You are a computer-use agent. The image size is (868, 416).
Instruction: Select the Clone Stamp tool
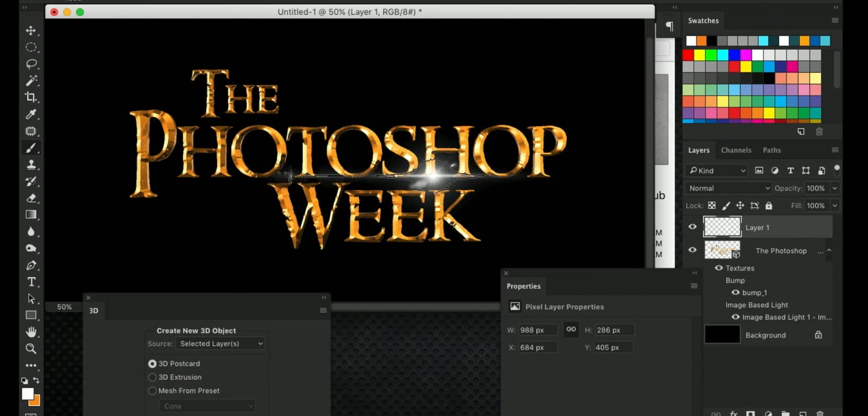coord(31,164)
